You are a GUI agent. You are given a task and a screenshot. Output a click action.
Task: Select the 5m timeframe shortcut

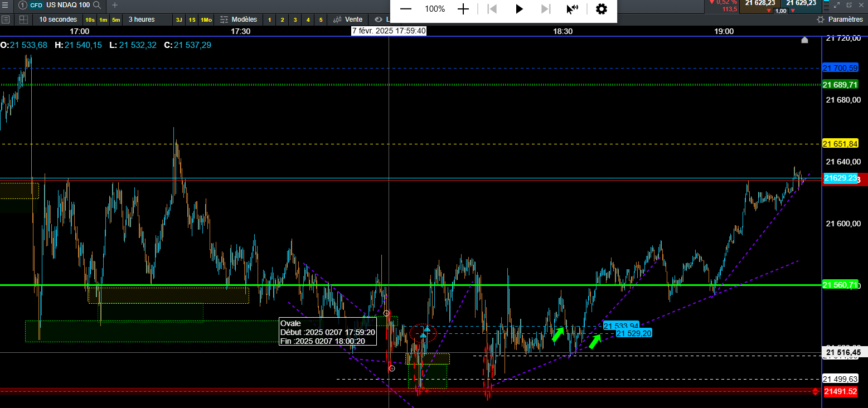point(116,20)
